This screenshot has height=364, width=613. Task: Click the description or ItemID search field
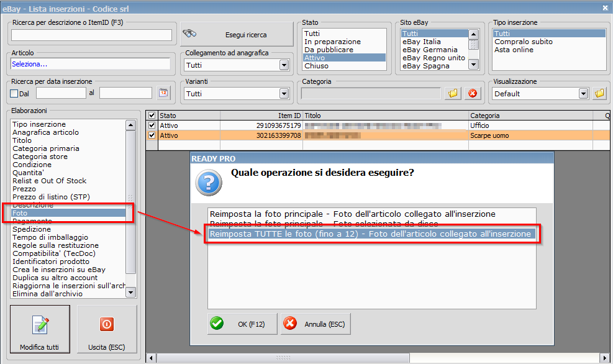coord(91,35)
